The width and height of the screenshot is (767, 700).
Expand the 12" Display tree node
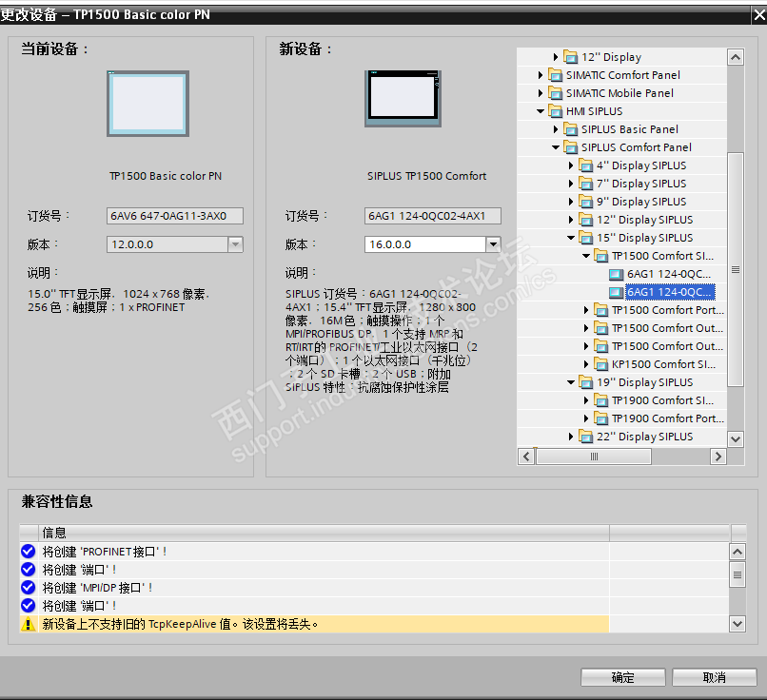[x=555, y=57]
